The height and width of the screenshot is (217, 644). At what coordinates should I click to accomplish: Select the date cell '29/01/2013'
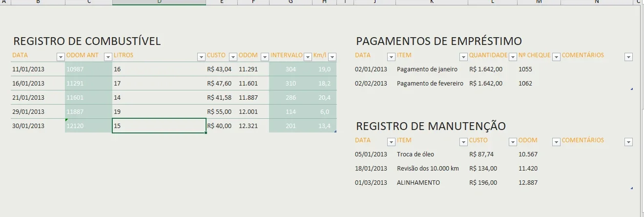pyautogui.click(x=28, y=112)
